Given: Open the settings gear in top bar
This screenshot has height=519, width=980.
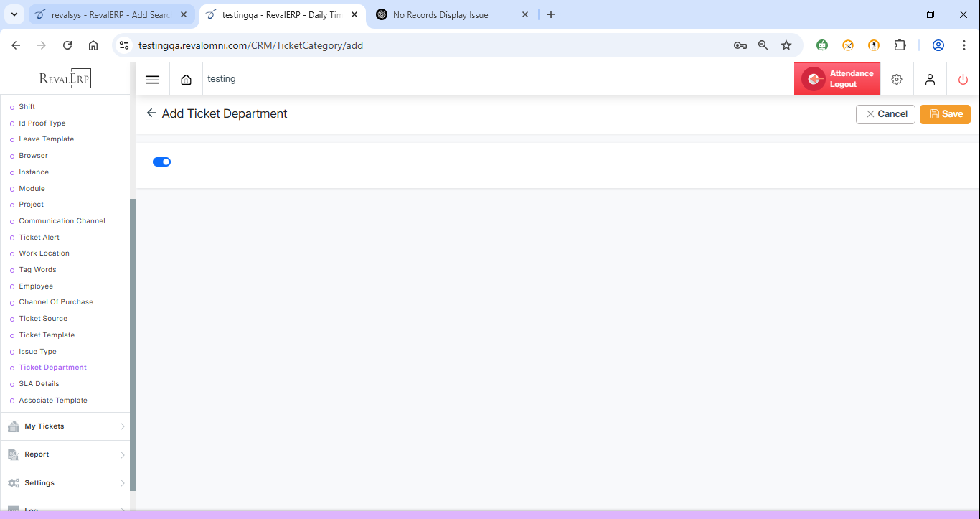Looking at the screenshot, I should click(896, 80).
